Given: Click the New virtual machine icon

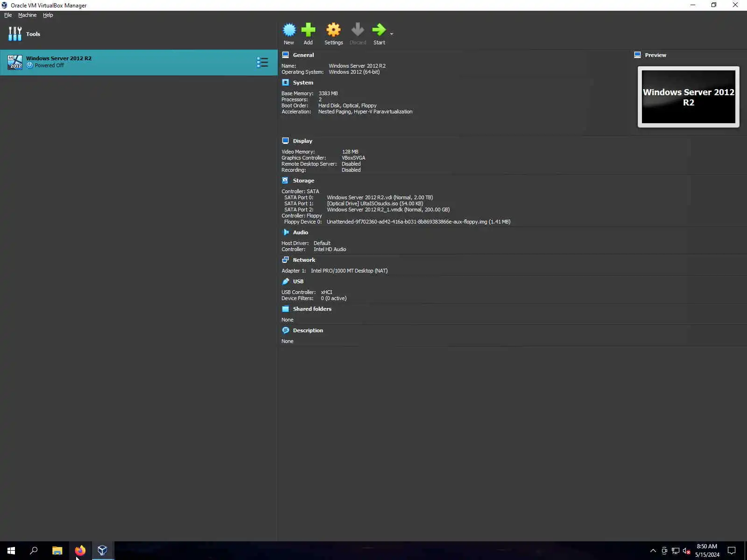Looking at the screenshot, I should [x=289, y=30].
